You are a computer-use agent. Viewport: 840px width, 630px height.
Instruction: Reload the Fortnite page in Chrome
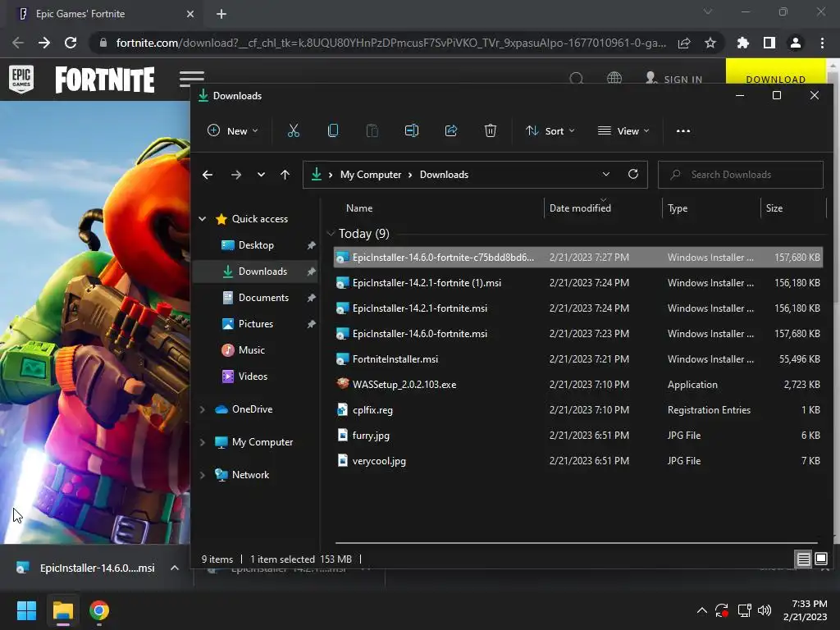pos(71,43)
